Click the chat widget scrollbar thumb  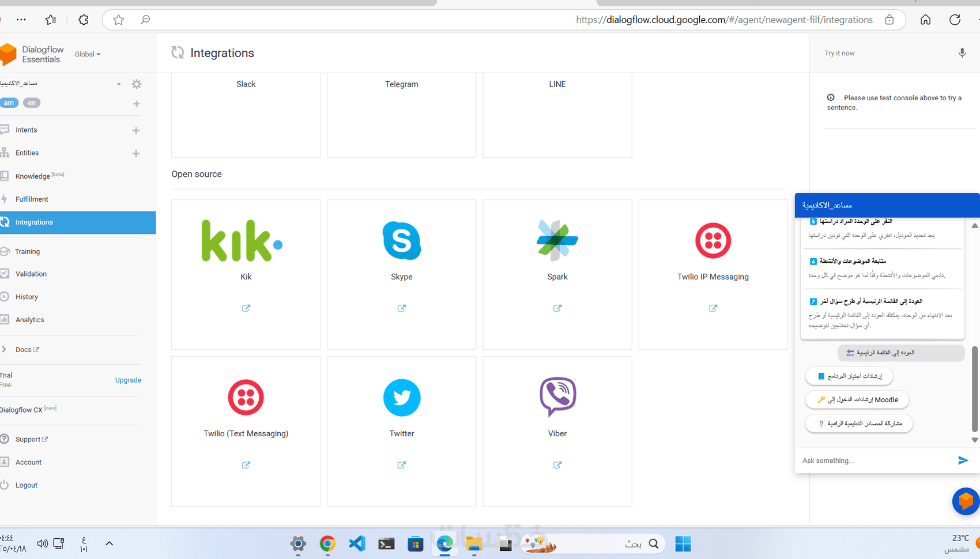pyautogui.click(x=975, y=388)
